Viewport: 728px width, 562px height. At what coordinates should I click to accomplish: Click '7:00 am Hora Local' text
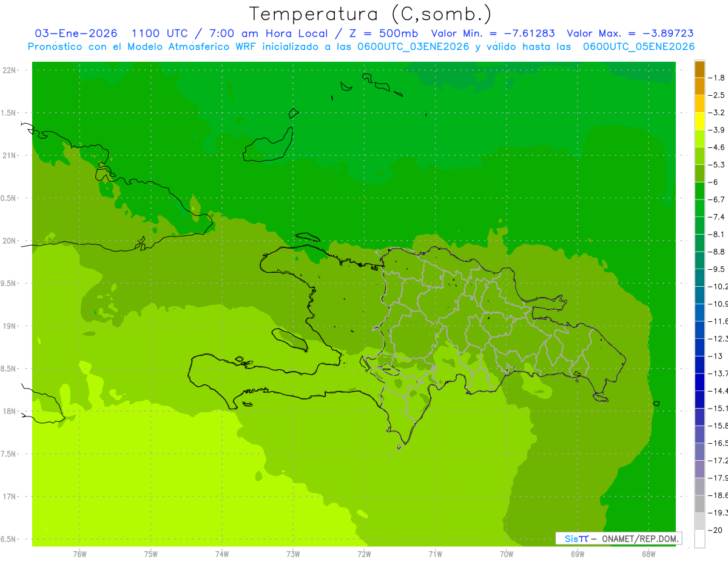click(268, 33)
